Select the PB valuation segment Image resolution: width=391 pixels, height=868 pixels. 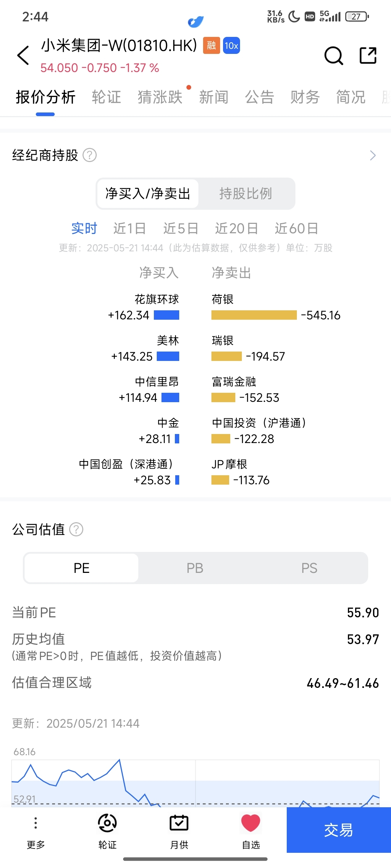click(195, 568)
